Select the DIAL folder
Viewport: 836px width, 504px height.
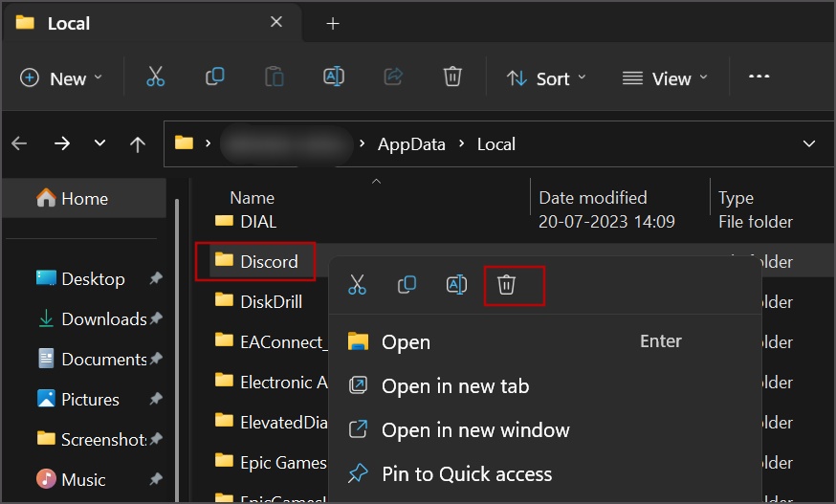(x=258, y=221)
